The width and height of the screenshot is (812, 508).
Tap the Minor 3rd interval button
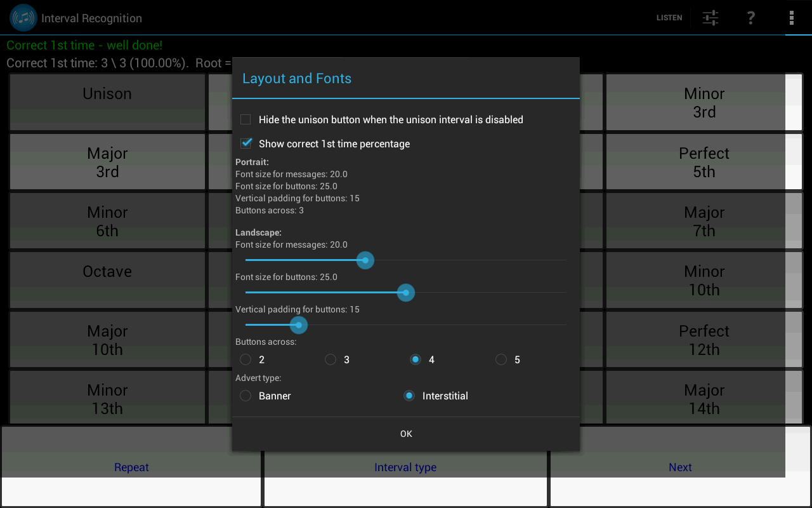[704, 102]
